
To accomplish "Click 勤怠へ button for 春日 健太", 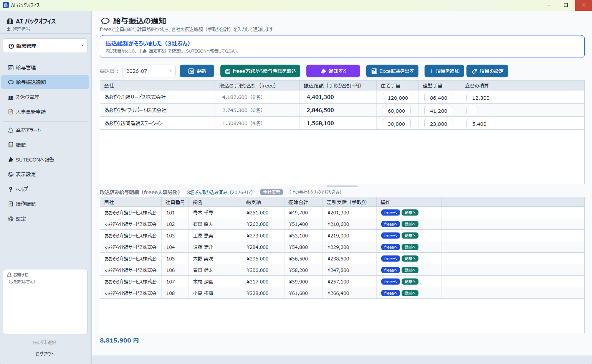I will 410,270.
